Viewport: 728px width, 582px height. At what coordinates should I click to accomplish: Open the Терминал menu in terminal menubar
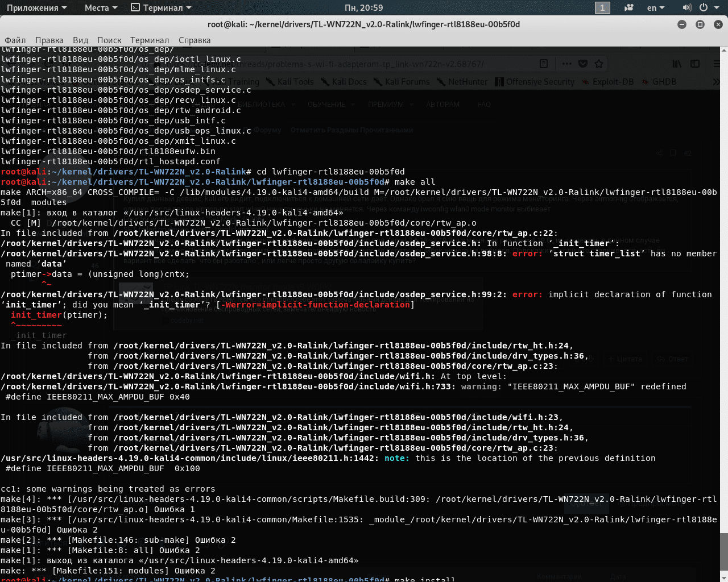coord(150,40)
